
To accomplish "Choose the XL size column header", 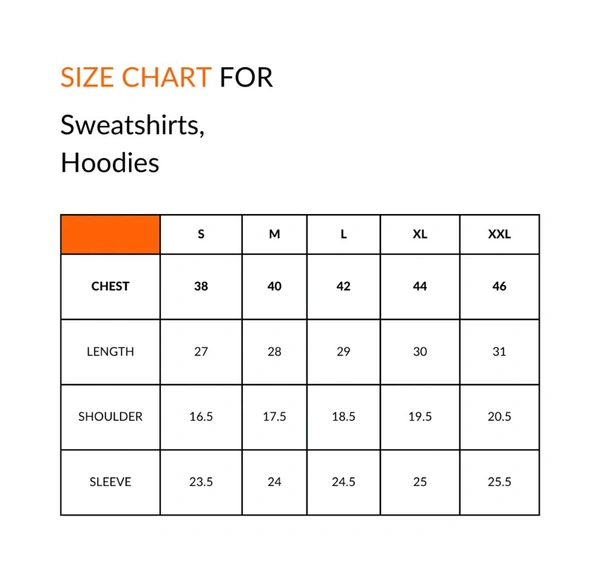I will [420, 234].
